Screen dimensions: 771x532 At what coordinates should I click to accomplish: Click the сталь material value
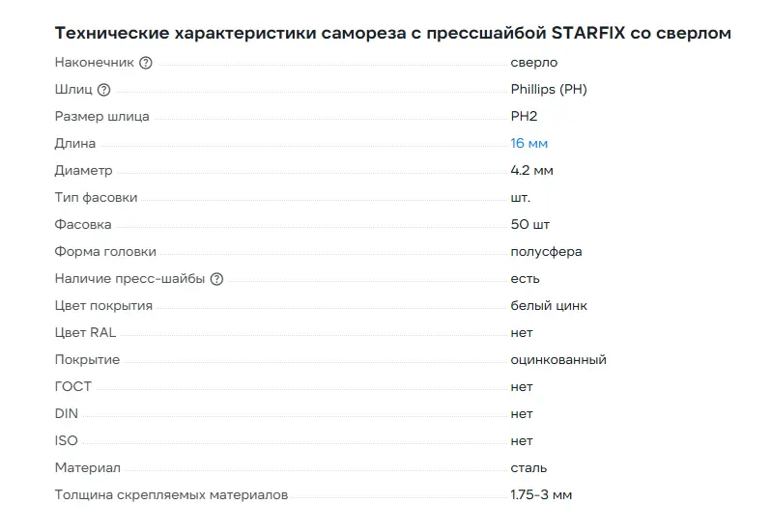tap(528, 467)
